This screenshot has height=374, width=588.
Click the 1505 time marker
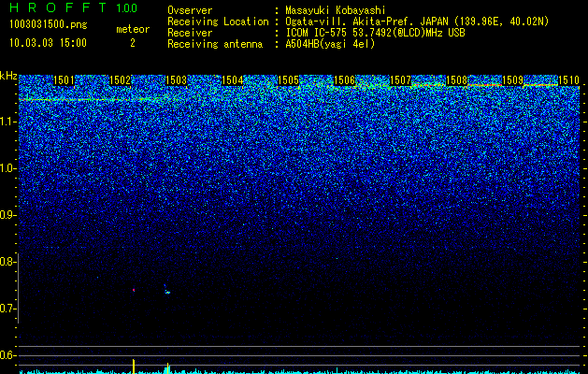[288, 80]
